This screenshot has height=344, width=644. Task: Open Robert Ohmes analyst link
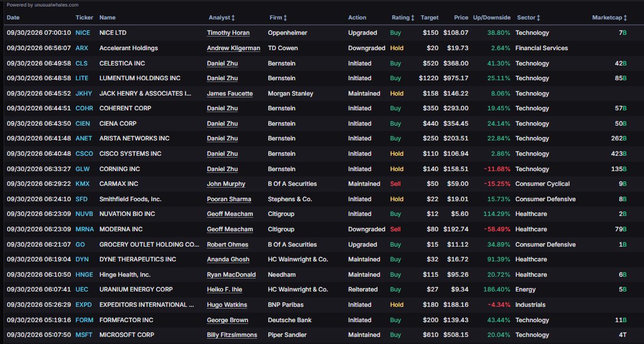click(x=227, y=244)
